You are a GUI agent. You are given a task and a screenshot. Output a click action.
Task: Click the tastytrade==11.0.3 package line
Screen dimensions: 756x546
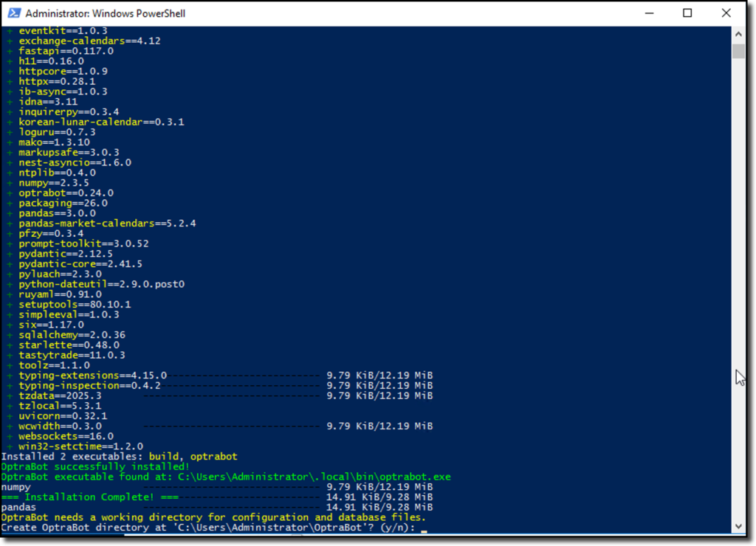72,355
